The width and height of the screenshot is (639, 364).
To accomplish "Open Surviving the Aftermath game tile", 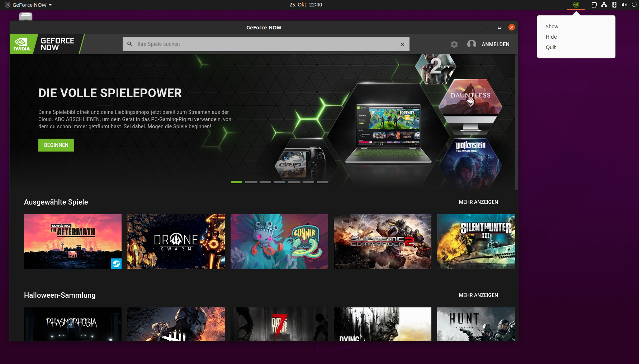I will point(73,241).
